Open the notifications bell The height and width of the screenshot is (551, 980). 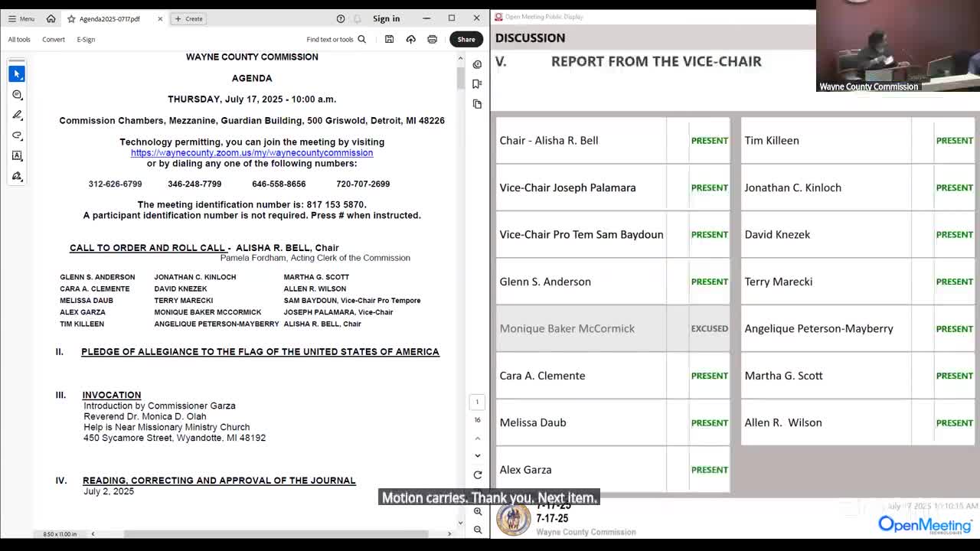click(358, 18)
